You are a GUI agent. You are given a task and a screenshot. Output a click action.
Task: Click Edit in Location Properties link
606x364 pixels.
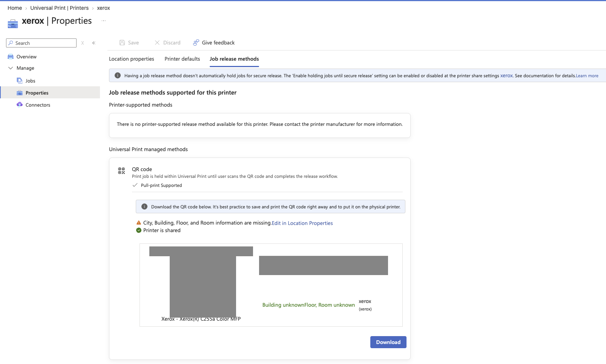[x=302, y=223]
